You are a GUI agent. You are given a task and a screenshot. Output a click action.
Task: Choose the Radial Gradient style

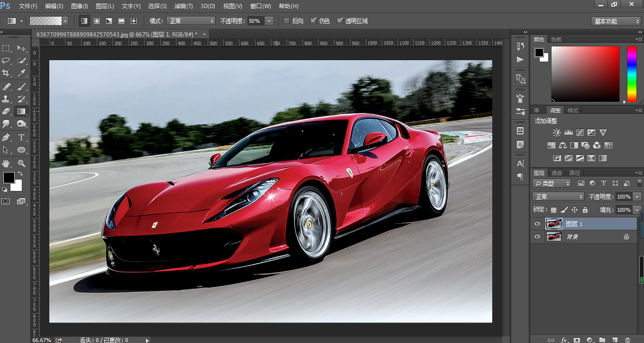pos(97,21)
